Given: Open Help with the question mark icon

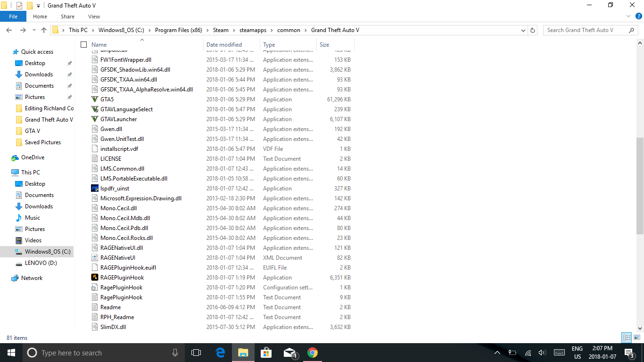Looking at the screenshot, I should click(638, 16).
